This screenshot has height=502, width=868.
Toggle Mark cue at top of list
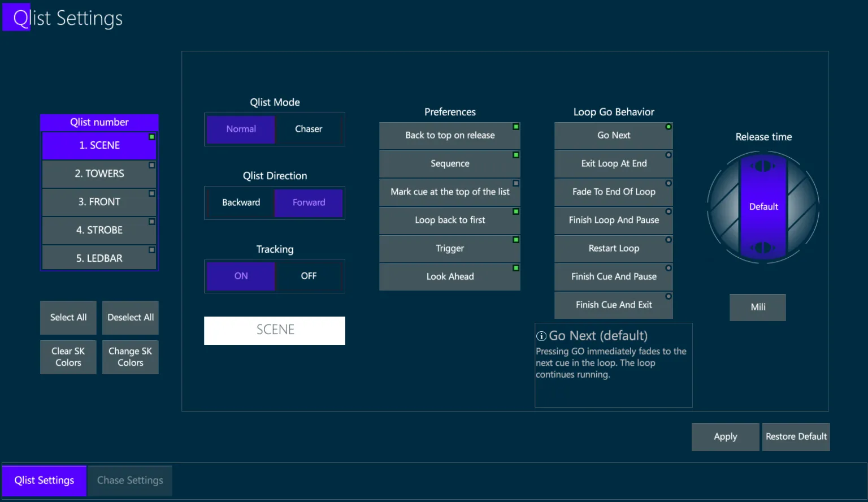coord(450,192)
